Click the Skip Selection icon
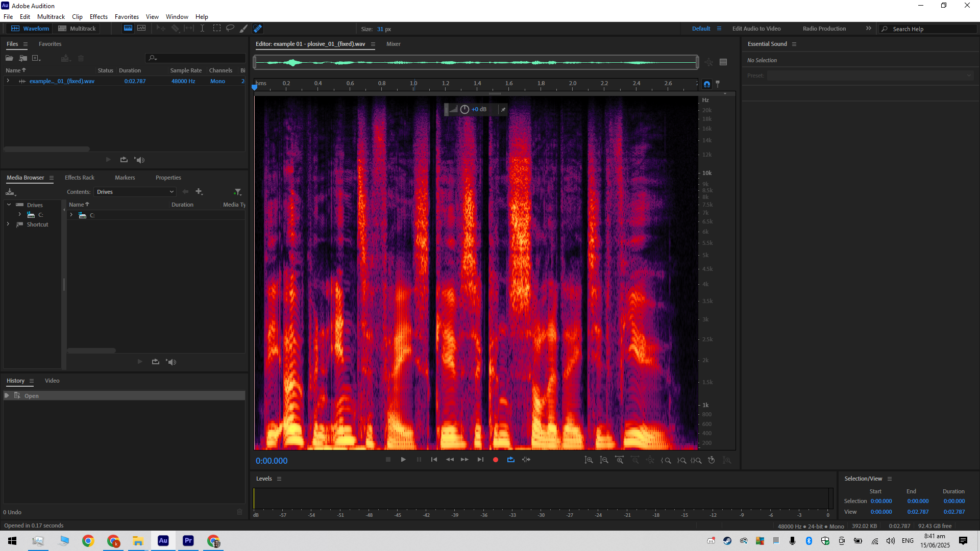Screen dimensions: 980x551 coord(526,460)
